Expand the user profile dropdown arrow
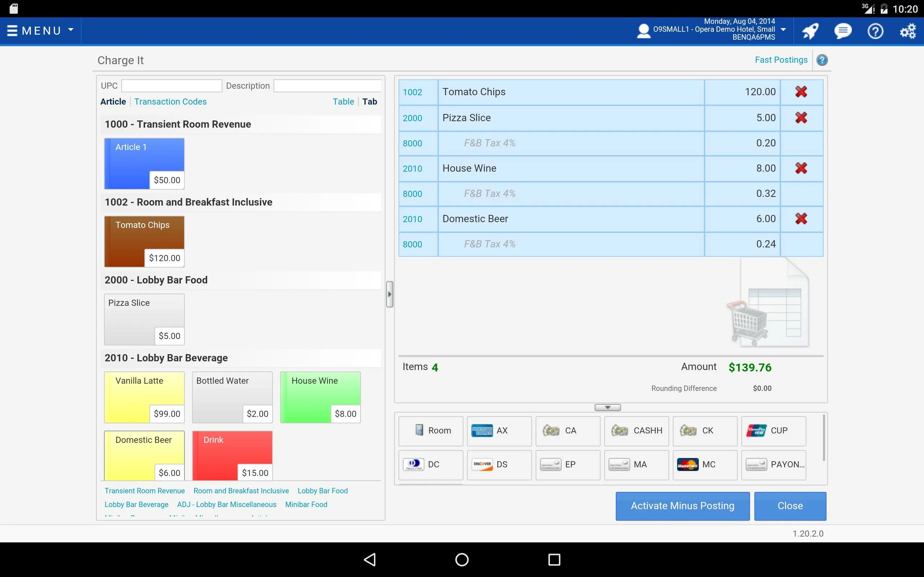This screenshot has height=577, width=924. [783, 29]
